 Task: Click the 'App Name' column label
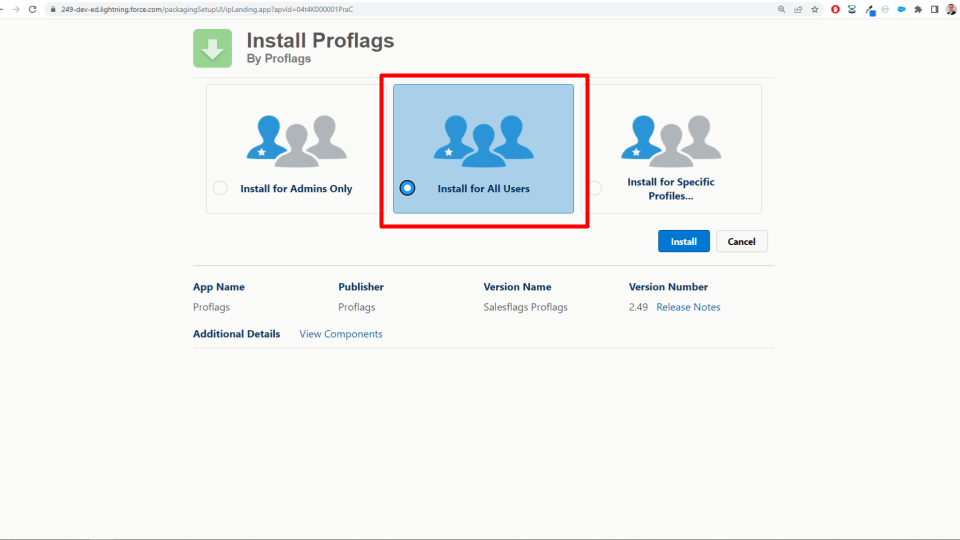pos(219,287)
